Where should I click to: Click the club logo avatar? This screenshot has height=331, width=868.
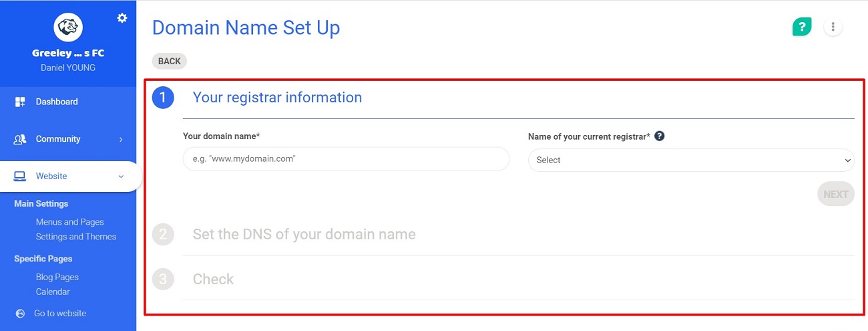(67, 27)
